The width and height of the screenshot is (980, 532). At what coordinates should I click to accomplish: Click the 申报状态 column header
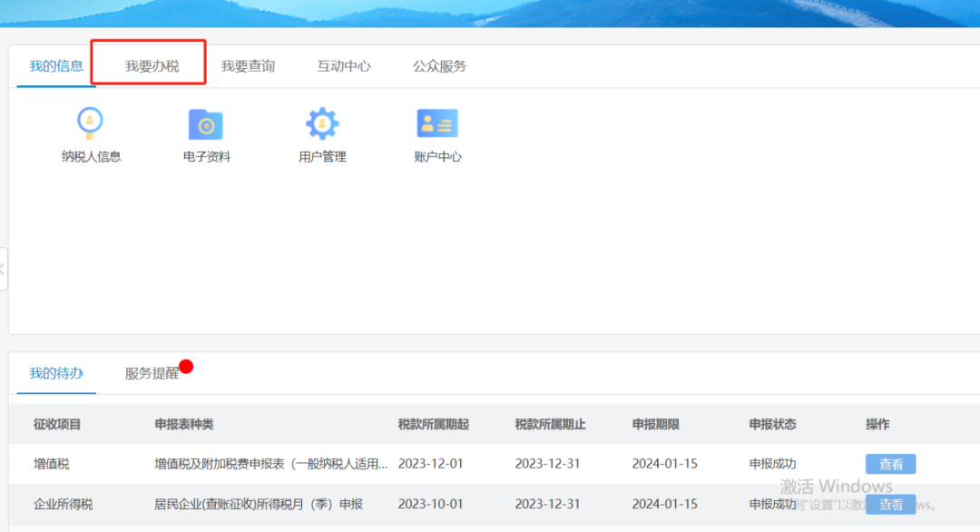pos(772,425)
